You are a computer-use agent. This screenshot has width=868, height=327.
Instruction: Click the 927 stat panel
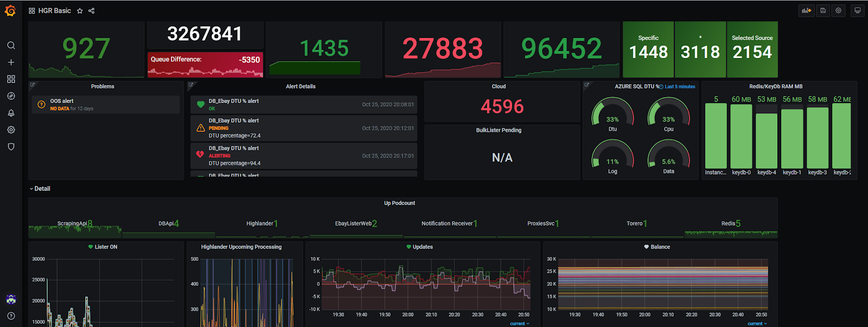click(86, 49)
